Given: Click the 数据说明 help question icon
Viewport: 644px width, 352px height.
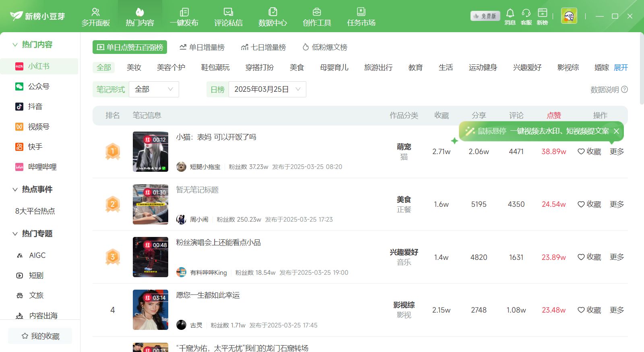Looking at the screenshot, I should pyautogui.click(x=624, y=89).
